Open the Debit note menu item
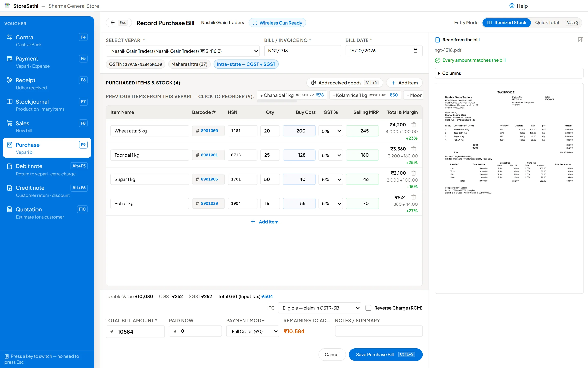 [47, 170]
